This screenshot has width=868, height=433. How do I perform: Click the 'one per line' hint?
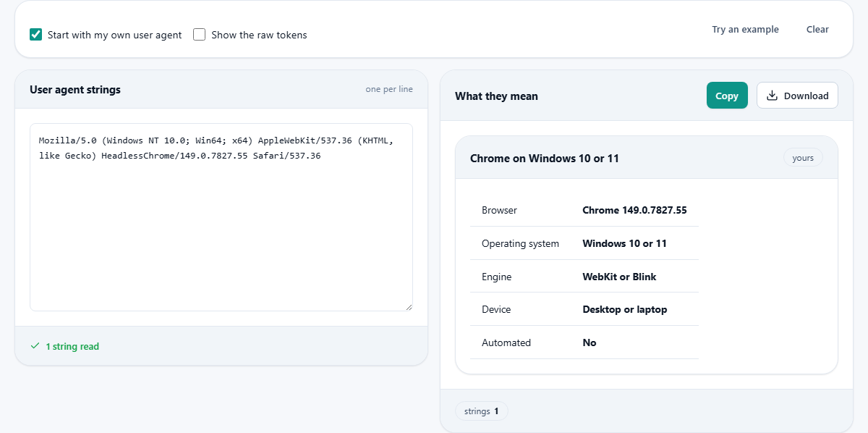pos(389,89)
